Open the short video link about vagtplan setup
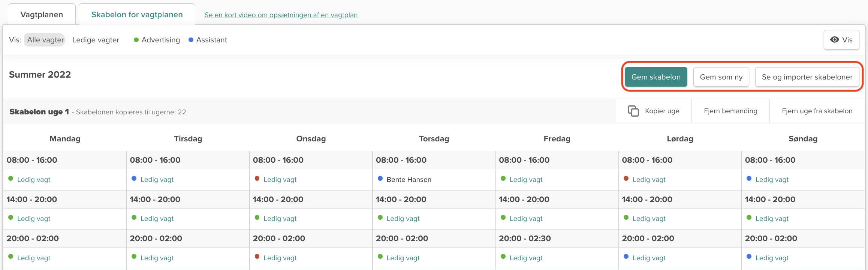This screenshot has width=868, height=270. (x=281, y=15)
